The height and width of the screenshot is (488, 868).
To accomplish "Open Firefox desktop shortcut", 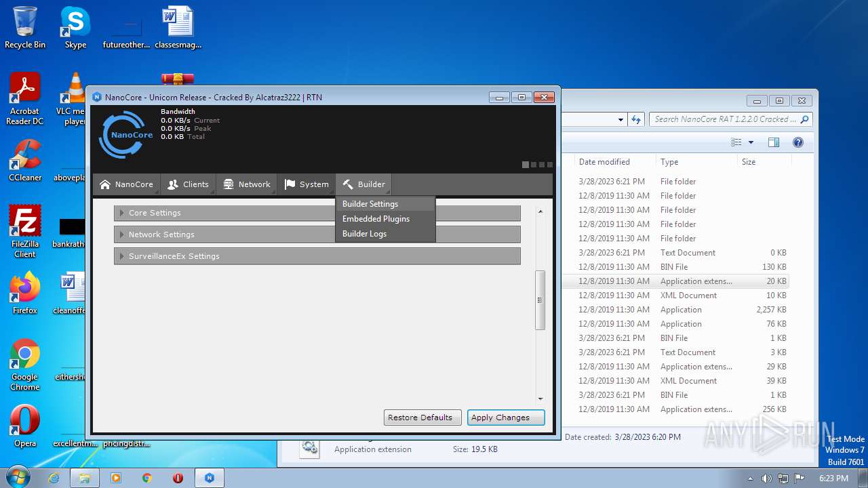I will [25, 293].
